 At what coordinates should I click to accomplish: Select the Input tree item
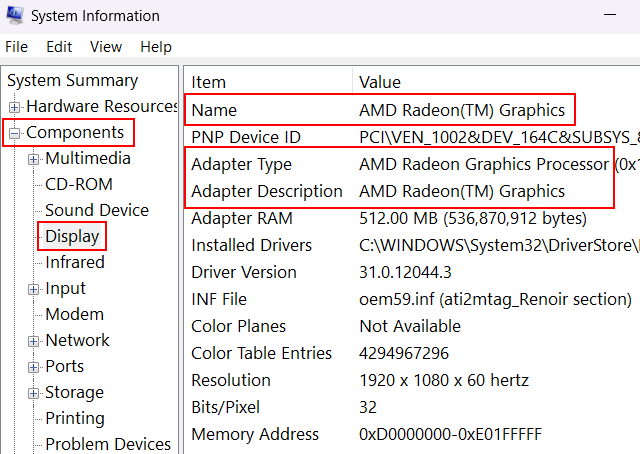[65, 289]
